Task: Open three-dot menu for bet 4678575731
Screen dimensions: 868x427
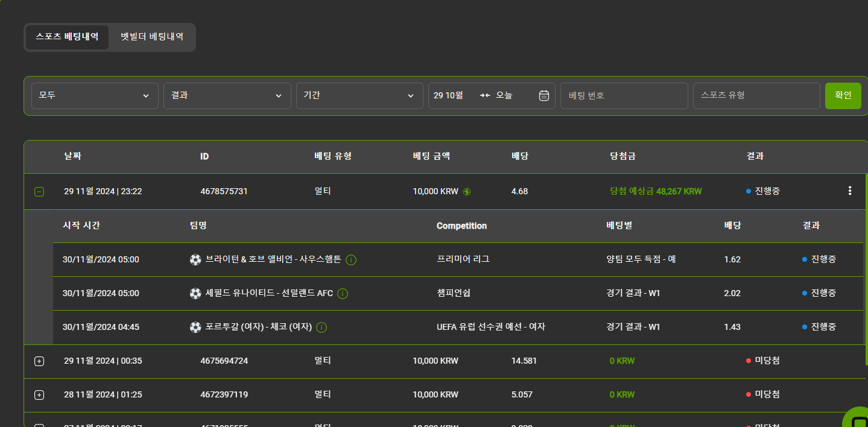Action: [850, 191]
